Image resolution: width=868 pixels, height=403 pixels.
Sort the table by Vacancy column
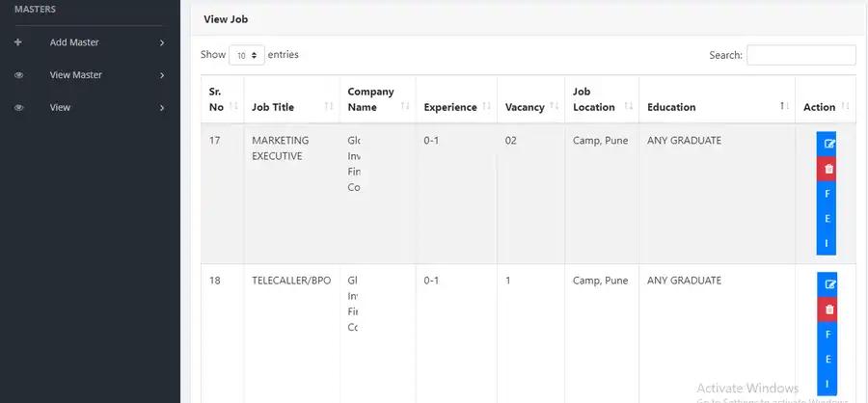tap(525, 107)
